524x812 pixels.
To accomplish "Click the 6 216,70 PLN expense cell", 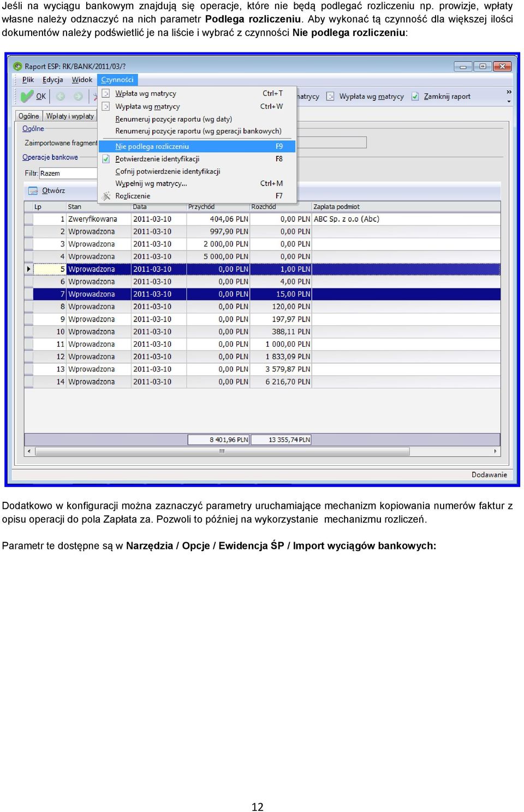I will coord(281,382).
